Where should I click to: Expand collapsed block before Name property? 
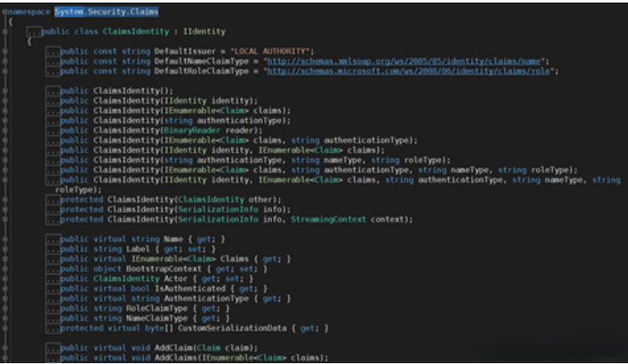pos(52,239)
